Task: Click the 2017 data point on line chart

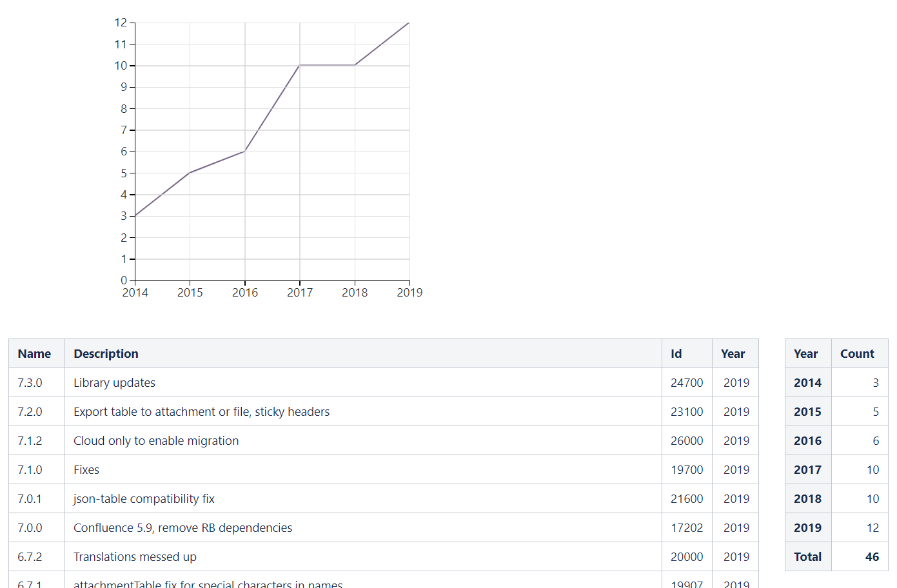Action: (x=300, y=65)
